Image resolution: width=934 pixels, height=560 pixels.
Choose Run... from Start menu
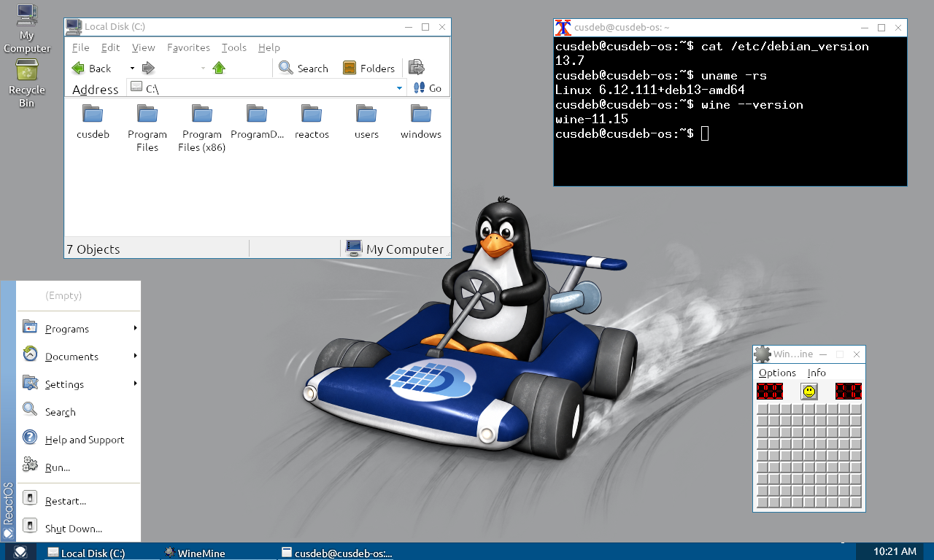(x=79, y=467)
